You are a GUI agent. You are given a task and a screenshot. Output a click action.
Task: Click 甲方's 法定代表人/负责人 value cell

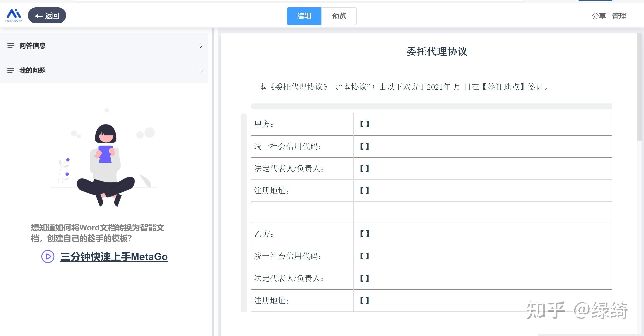point(364,169)
